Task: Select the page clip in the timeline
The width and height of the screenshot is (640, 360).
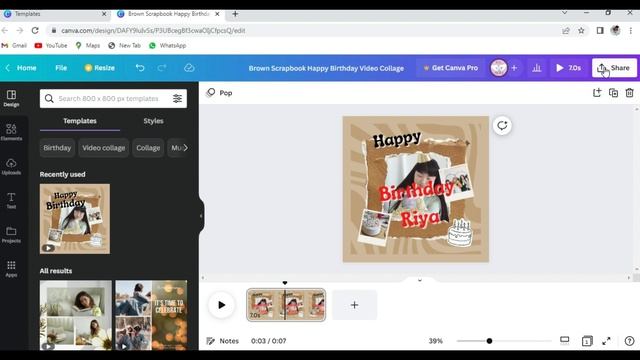Action: (286, 305)
